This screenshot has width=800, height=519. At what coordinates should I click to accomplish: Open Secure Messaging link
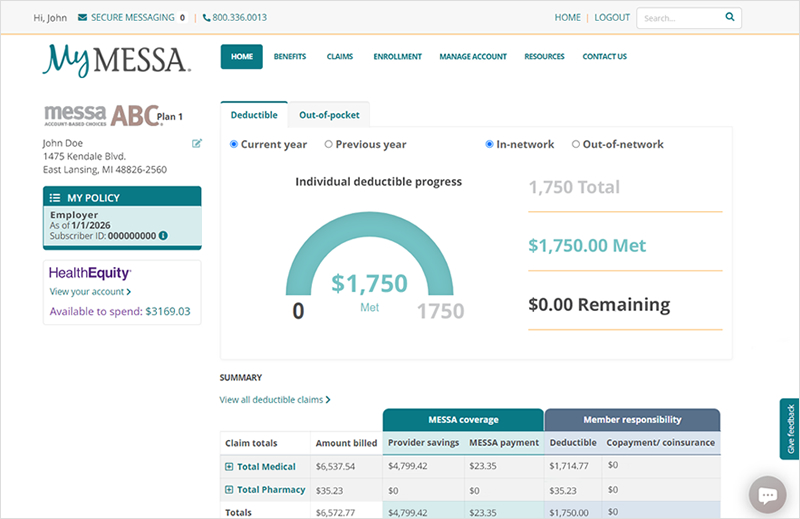coord(133,17)
